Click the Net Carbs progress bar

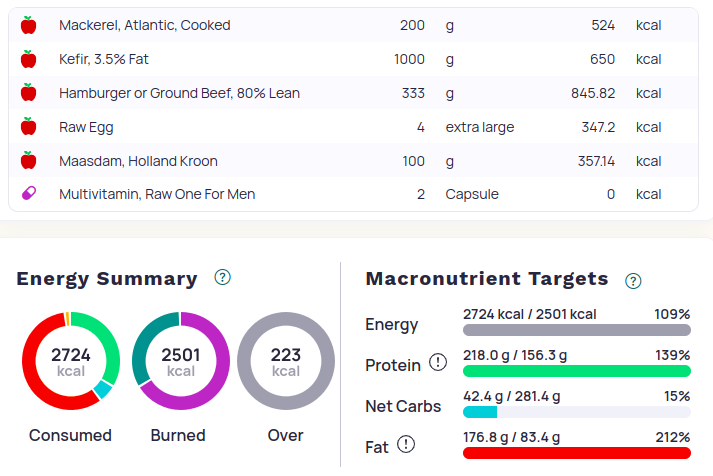tap(576, 412)
